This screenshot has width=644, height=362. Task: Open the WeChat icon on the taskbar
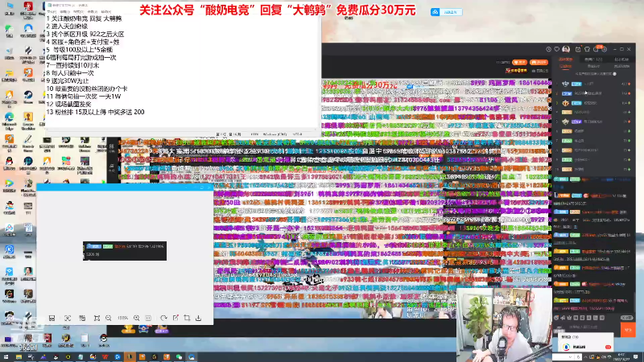179,357
